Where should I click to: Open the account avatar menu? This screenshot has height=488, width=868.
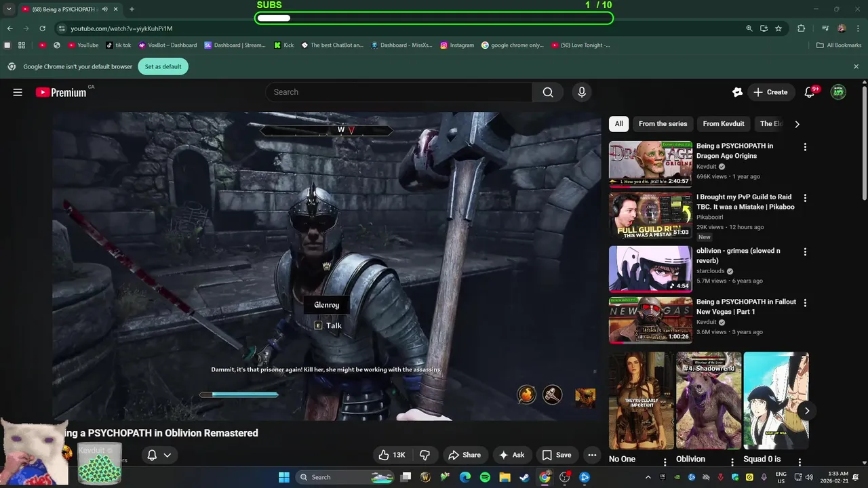coord(839,92)
